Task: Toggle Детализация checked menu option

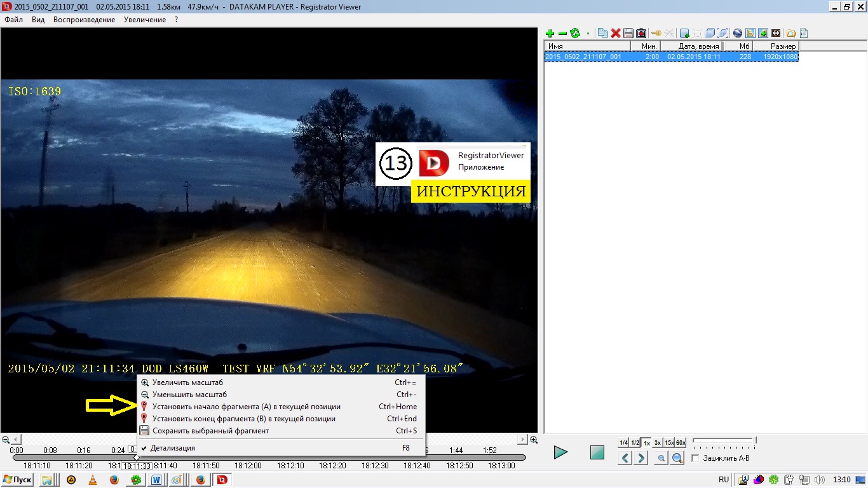Action: (173, 448)
